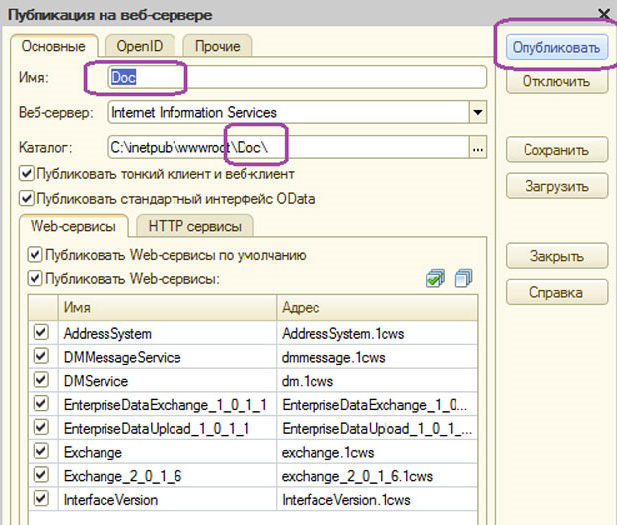Open catalog browse ellipsis button
The image size is (617, 525).
tap(478, 148)
